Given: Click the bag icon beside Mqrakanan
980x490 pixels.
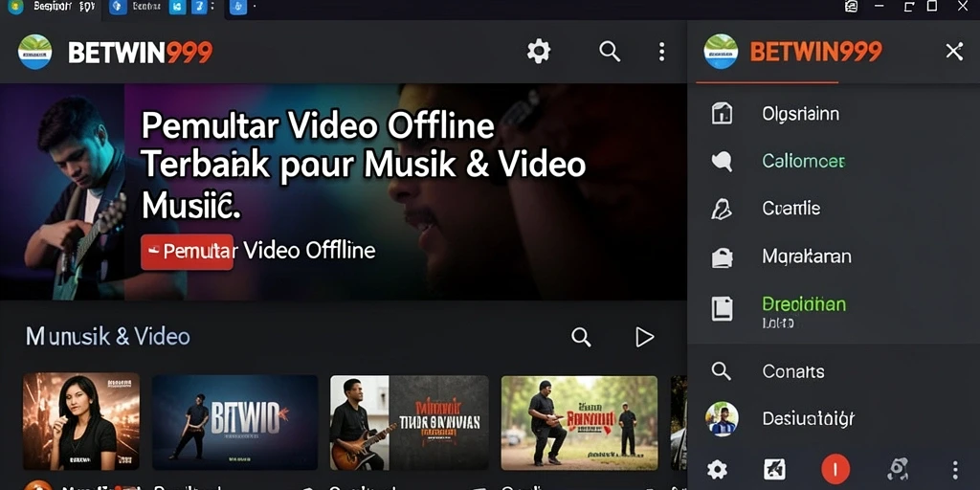Looking at the screenshot, I should 722,256.
